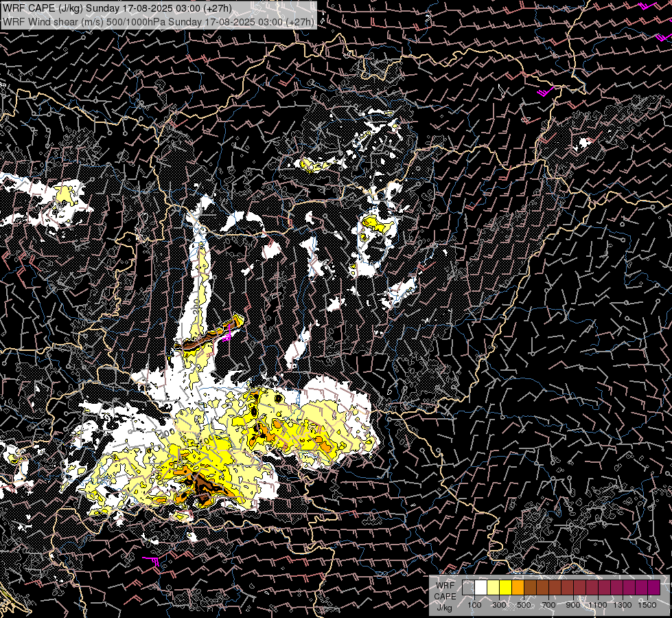
Task: Click the legend value 700
Action: [549, 605]
